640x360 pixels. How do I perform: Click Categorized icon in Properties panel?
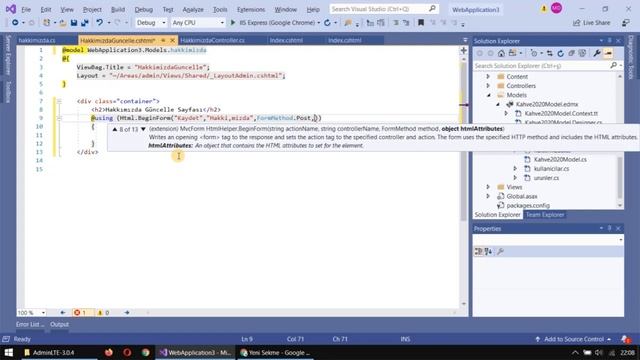point(478,251)
